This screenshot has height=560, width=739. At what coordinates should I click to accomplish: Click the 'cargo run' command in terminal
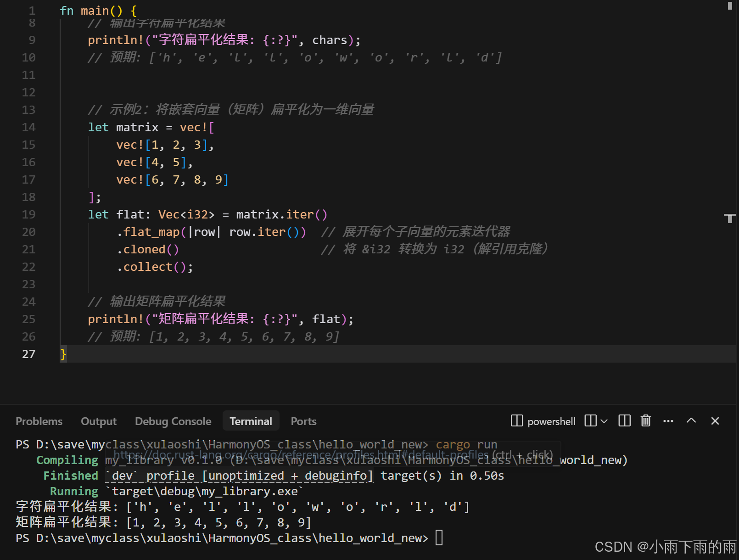tap(466, 445)
